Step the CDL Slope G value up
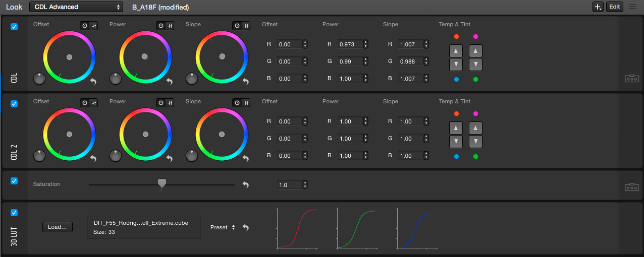The image size is (644, 257). 426,59
